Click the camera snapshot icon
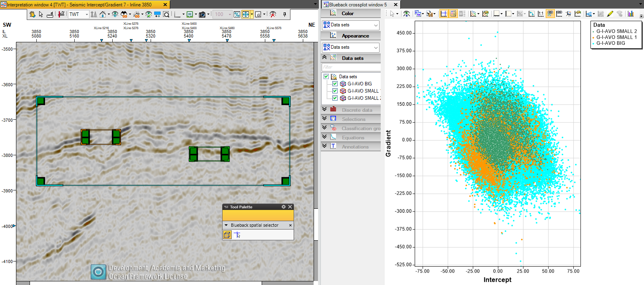Viewport: 644px width, 285px height. tap(202, 14)
